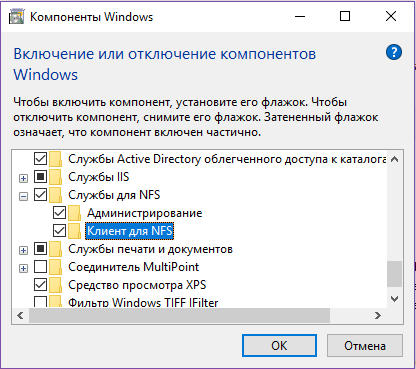Click the folder icon beside Службы IIS
Image resolution: width=416 pixels, height=369 pixels.
55,177
